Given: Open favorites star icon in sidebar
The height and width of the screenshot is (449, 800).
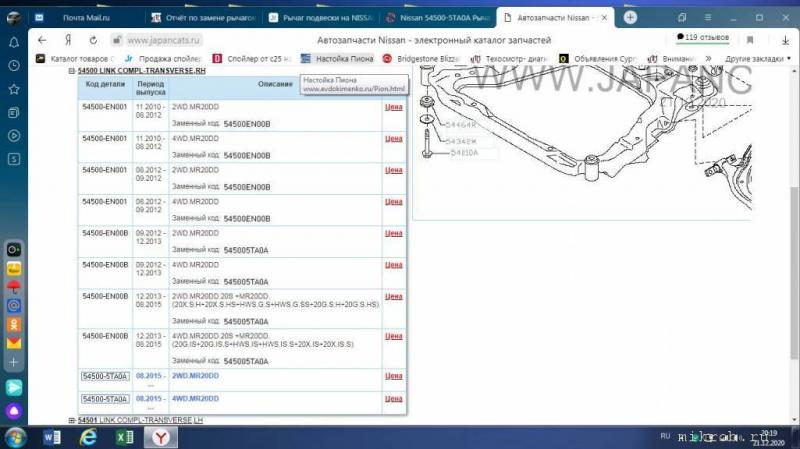Looking at the screenshot, I should click(14, 89).
